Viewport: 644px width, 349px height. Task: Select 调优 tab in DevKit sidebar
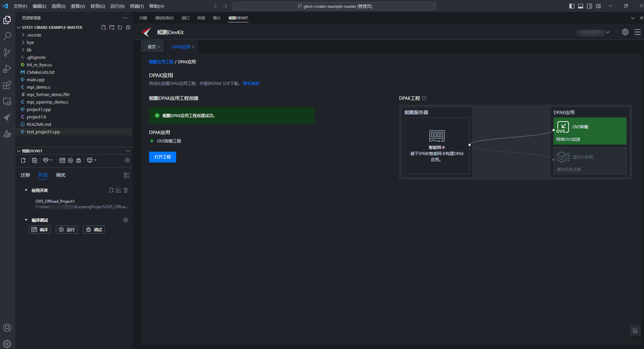pos(61,175)
